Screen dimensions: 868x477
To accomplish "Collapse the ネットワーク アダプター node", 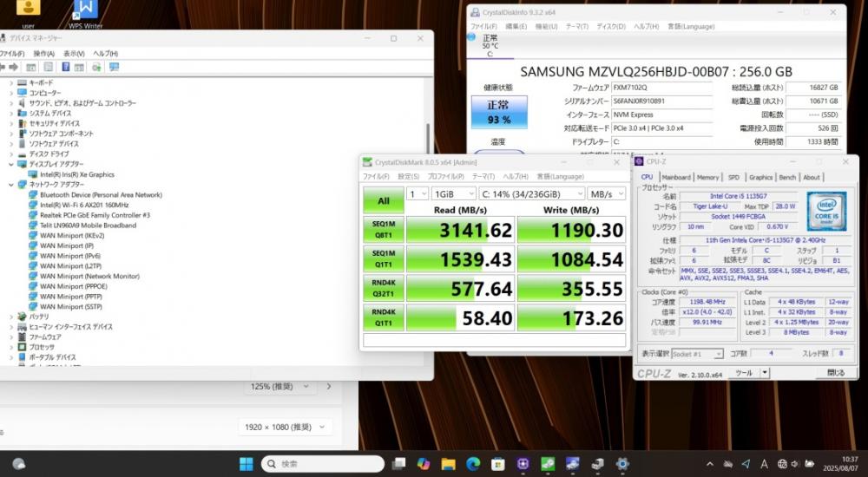I will coord(11,184).
